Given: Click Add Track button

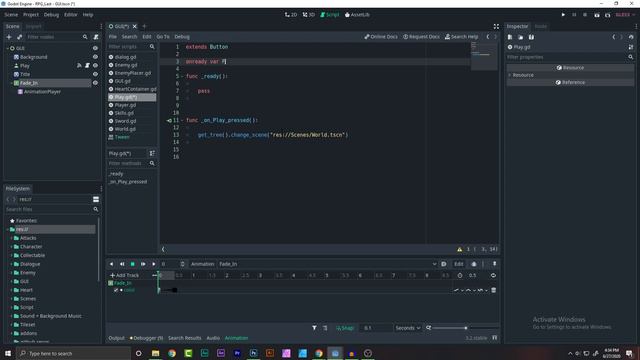Looking at the screenshot, I should pyautogui.click(x=124, y=276).
